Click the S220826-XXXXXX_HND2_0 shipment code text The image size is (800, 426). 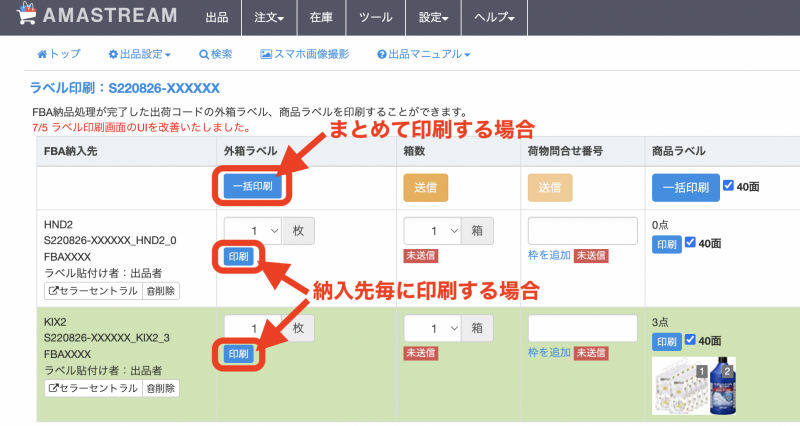110,240
